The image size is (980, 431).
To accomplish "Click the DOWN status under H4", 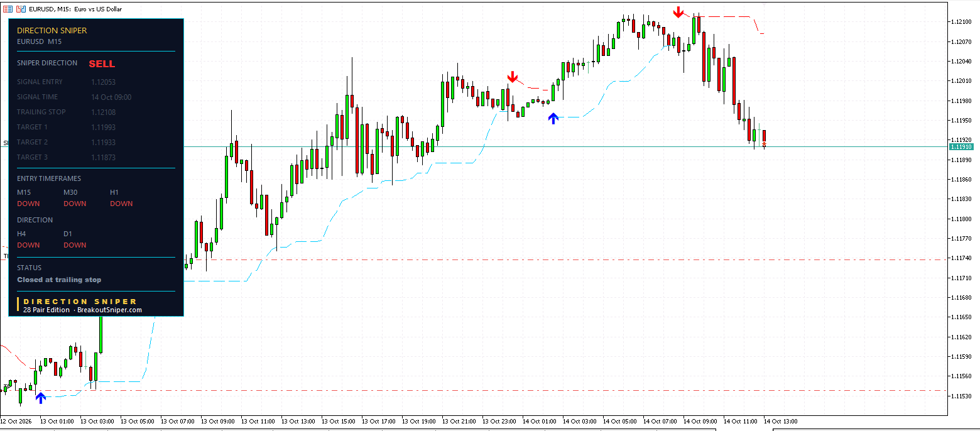I will pos(28,245).
